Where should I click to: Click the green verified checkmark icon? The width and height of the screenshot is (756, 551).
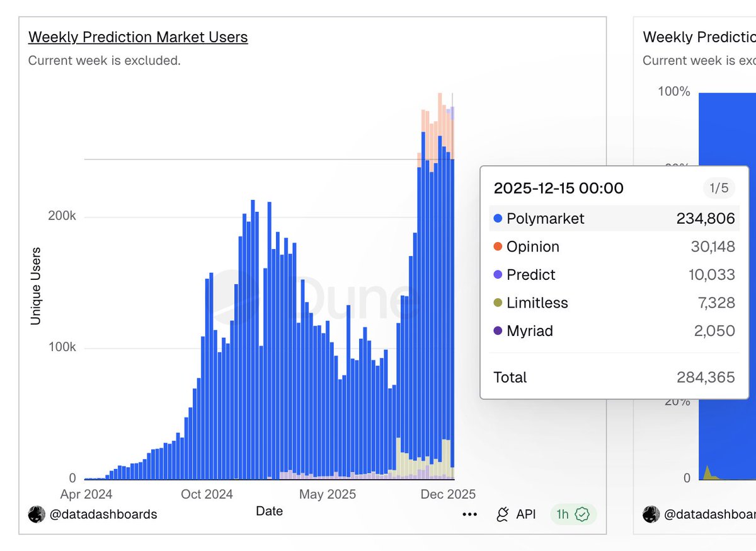pos(583,514)
